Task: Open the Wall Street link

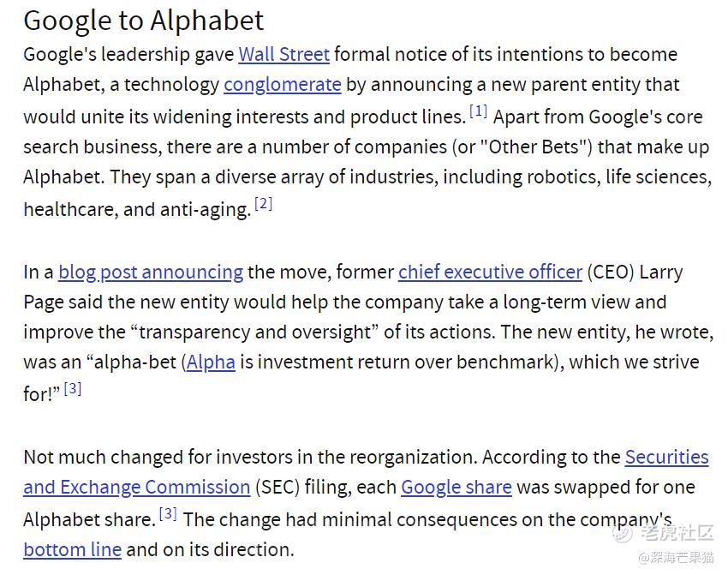Action: [x=283, y=55]
